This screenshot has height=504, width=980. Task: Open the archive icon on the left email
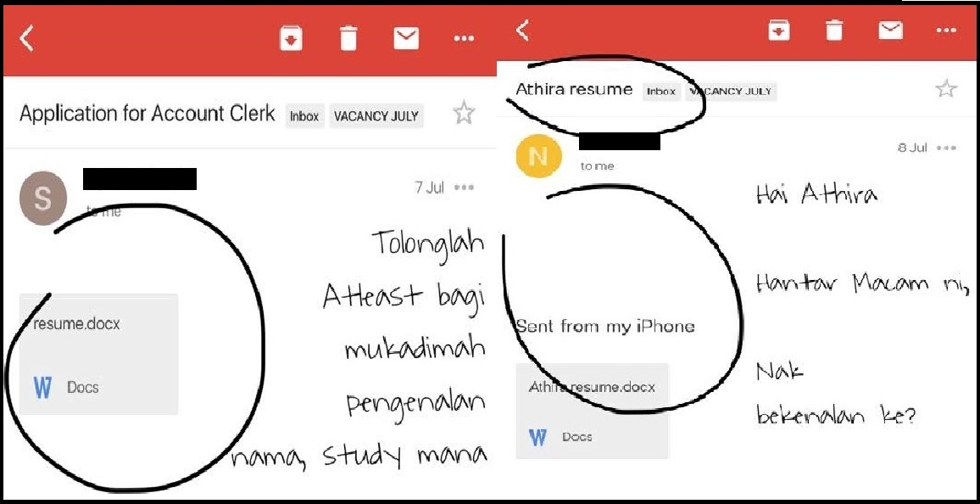click(291, 37)
